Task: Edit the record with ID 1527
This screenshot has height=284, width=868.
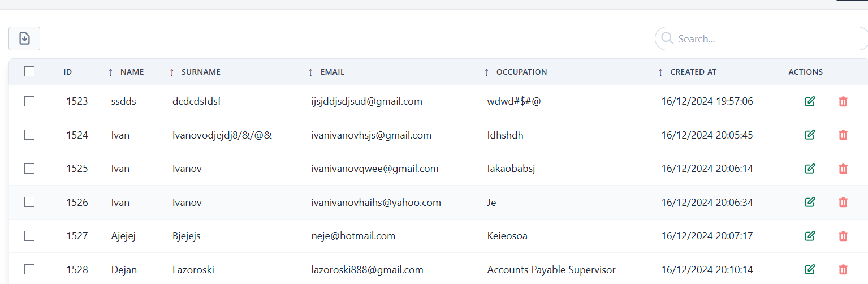Action: tap(809, 236)
